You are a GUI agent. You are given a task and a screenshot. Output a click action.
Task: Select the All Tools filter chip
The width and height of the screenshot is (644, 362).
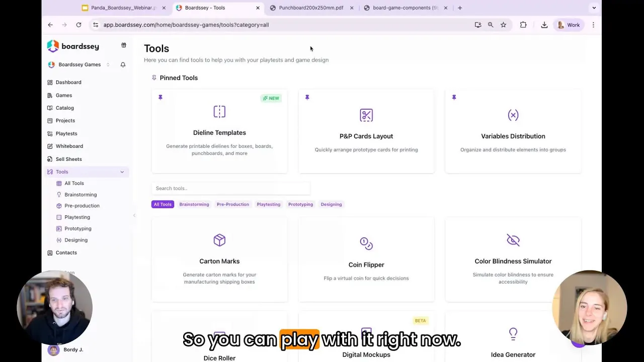163,204
